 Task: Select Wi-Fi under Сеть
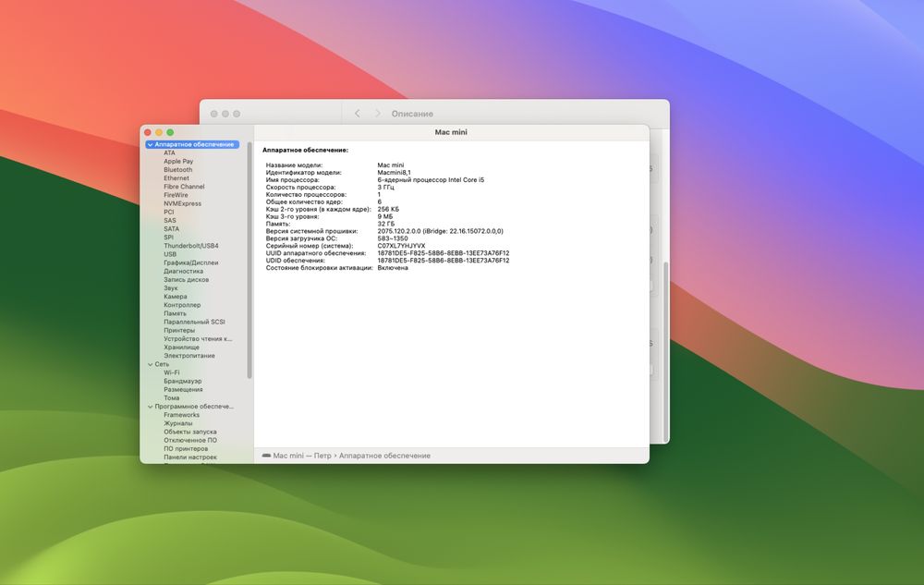click(x=172, y=373)
